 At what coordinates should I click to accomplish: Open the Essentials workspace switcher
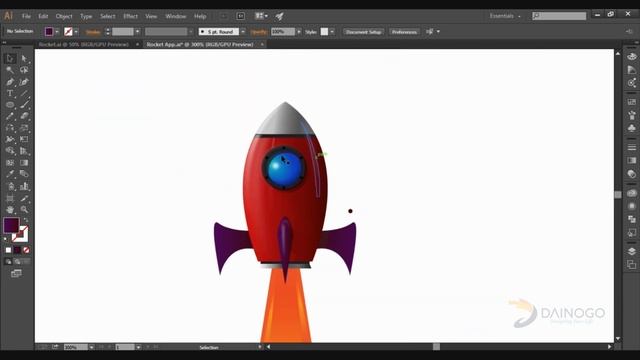click(505, 16)
